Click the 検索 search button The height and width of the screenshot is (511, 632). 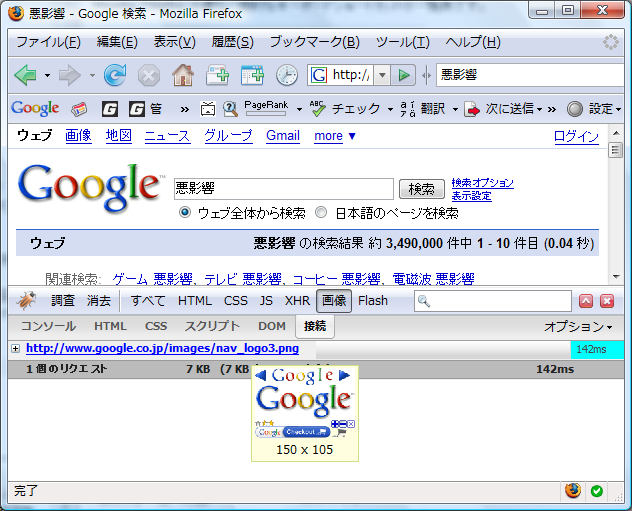[422, 189]
